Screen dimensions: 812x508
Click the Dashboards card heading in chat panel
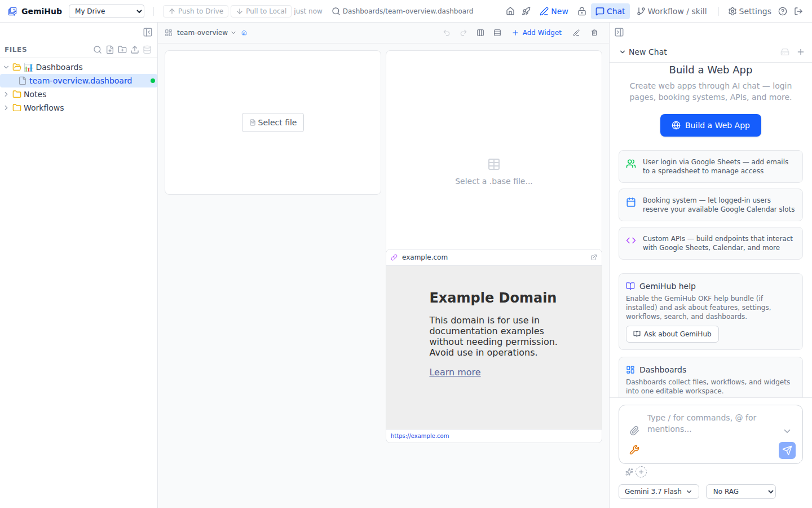tap(663, 370)
